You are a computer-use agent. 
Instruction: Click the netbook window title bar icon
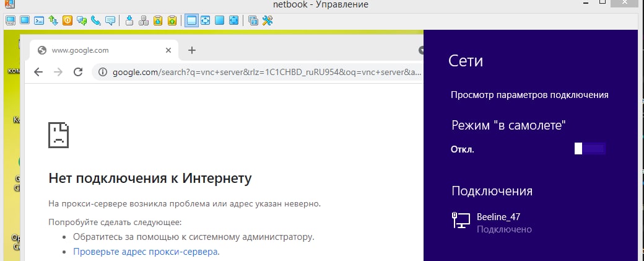pyautogui.click(x=9, y=4)
